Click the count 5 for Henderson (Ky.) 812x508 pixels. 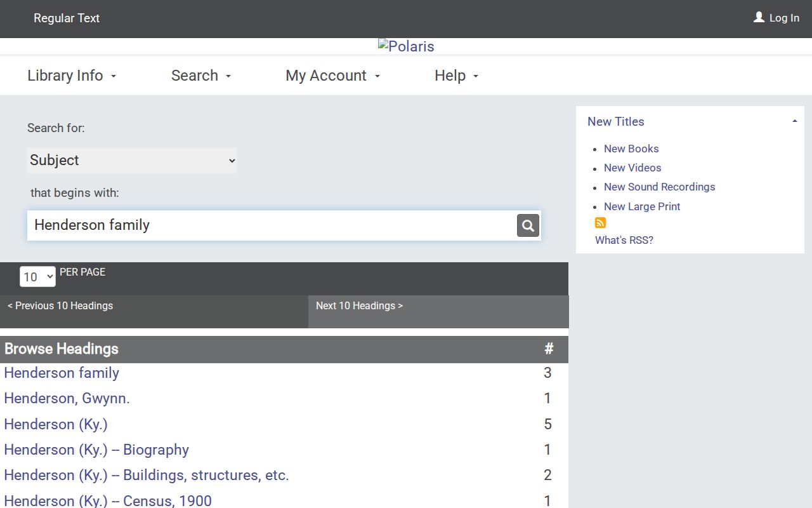[547, 424]
